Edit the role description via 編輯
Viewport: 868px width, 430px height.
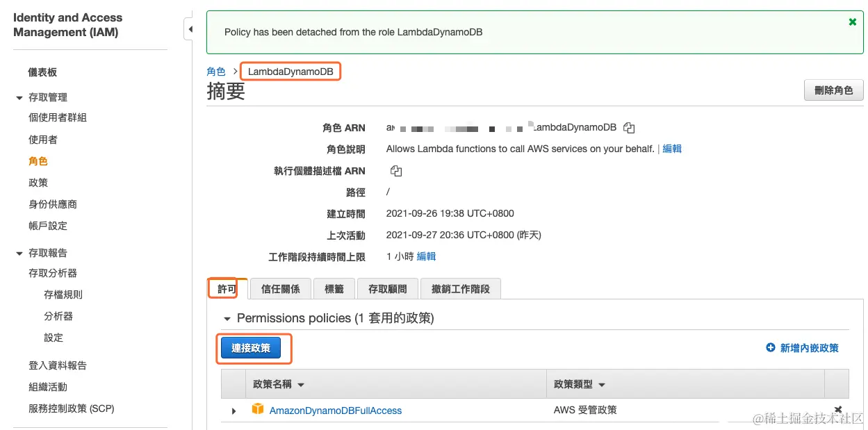(672, 149)
